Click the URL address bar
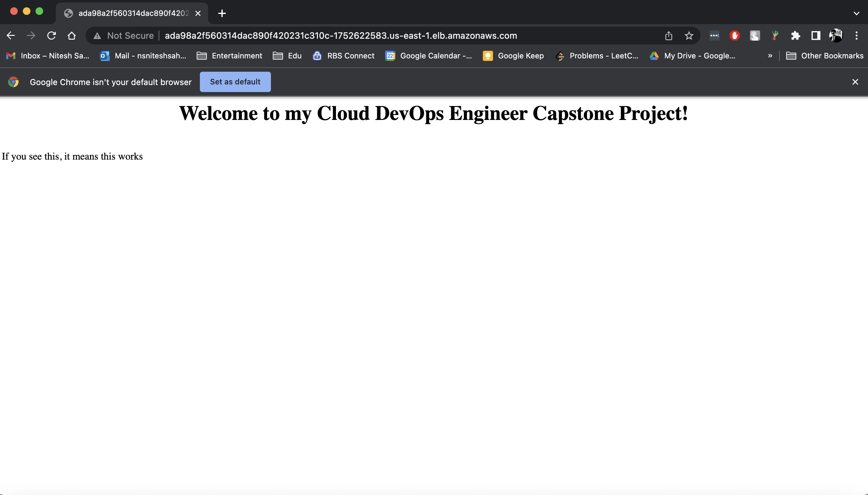This screenshot has width=868, height=495. point(340,36)
